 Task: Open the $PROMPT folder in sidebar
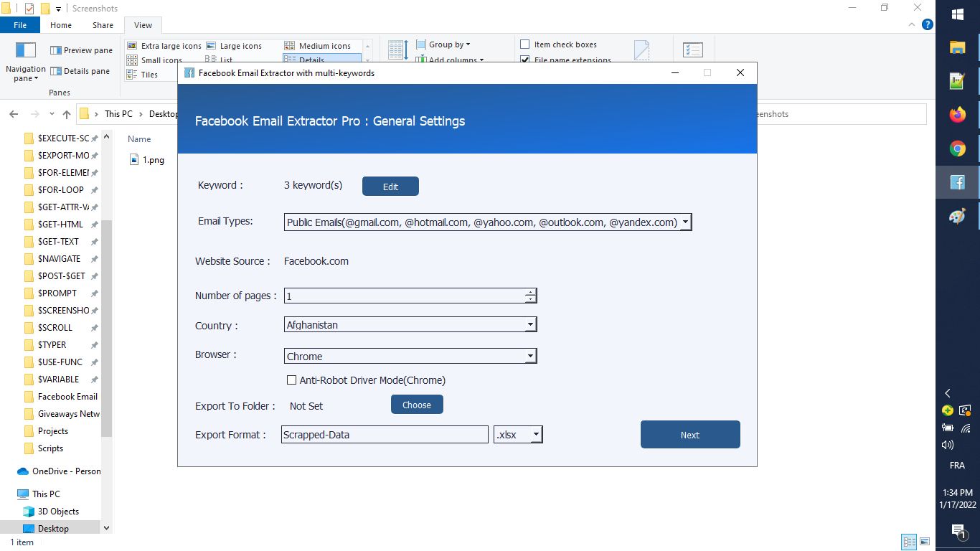click(60, 293)
